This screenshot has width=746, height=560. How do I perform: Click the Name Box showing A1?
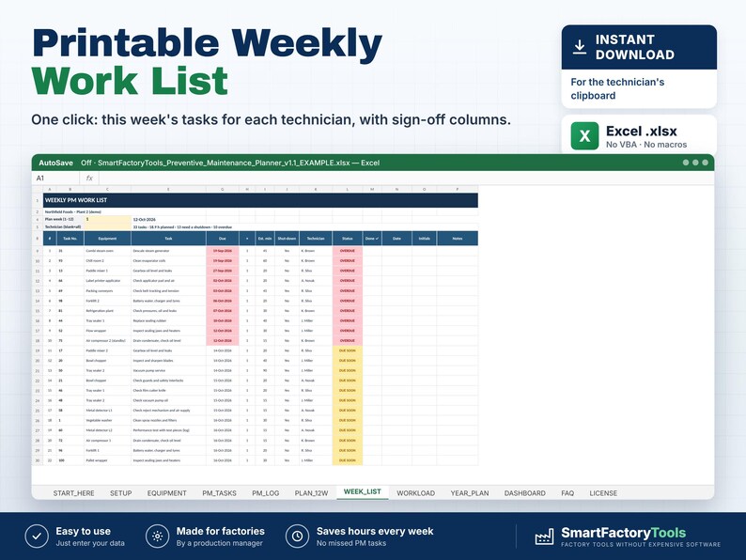point(55,178)
